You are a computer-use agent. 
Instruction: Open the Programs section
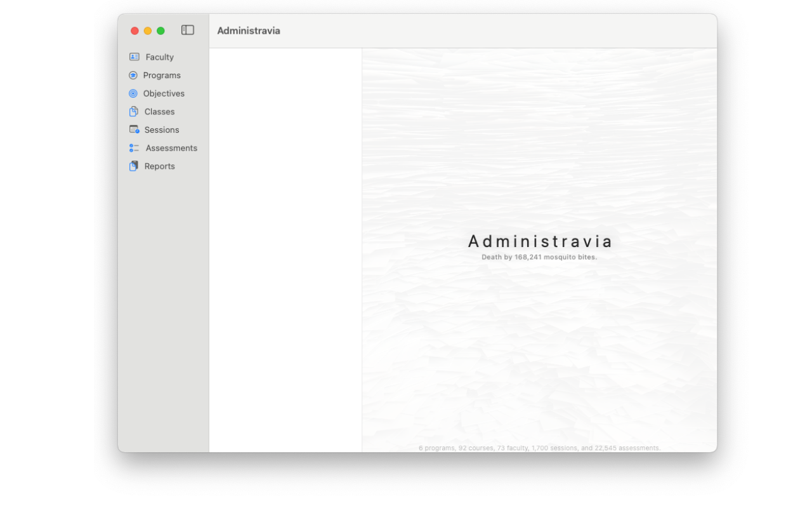click(162, 75)
